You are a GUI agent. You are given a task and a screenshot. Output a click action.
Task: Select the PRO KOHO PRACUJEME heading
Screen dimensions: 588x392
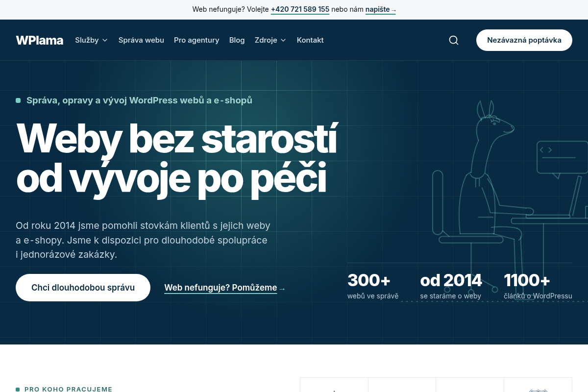click(68, 389)
